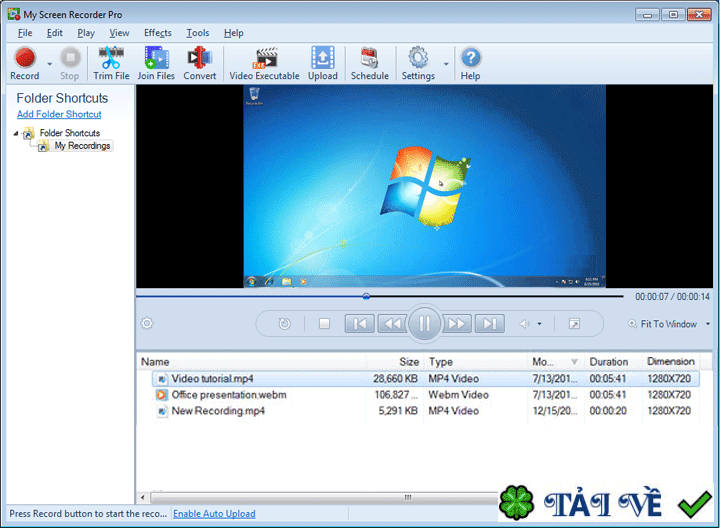
Task: Open the volume dropdown arrow
Action: pyautogui.click(x=540, y=324)
